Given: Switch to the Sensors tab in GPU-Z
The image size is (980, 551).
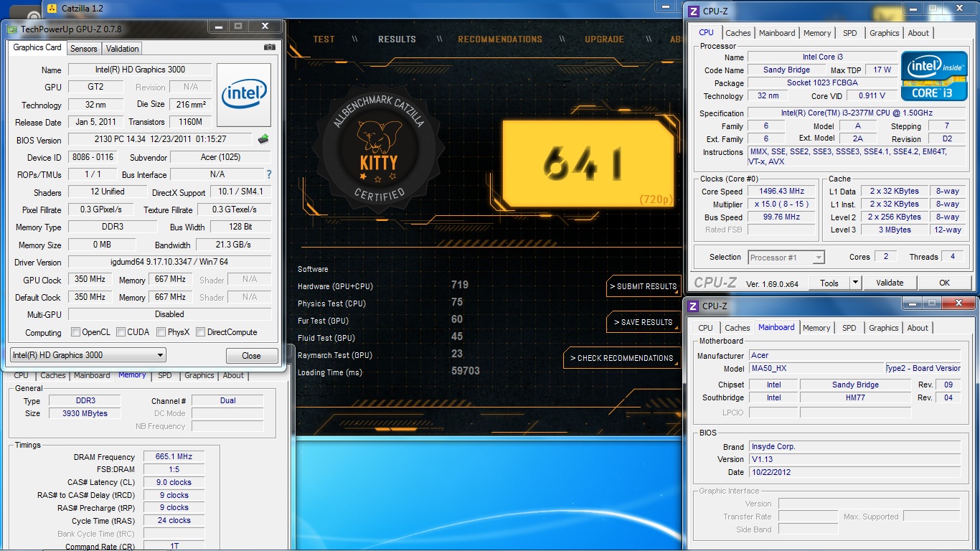Looking at the screenshot, I should pos(84,49).
